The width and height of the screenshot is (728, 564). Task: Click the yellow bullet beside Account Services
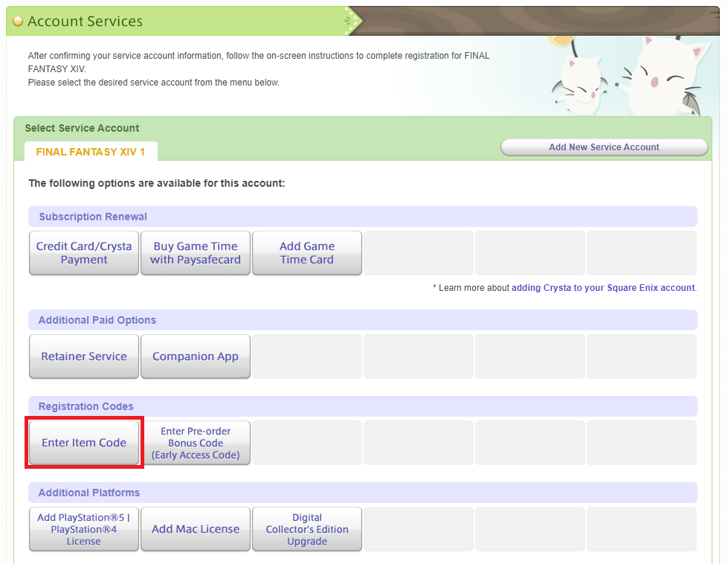[18, 21]
